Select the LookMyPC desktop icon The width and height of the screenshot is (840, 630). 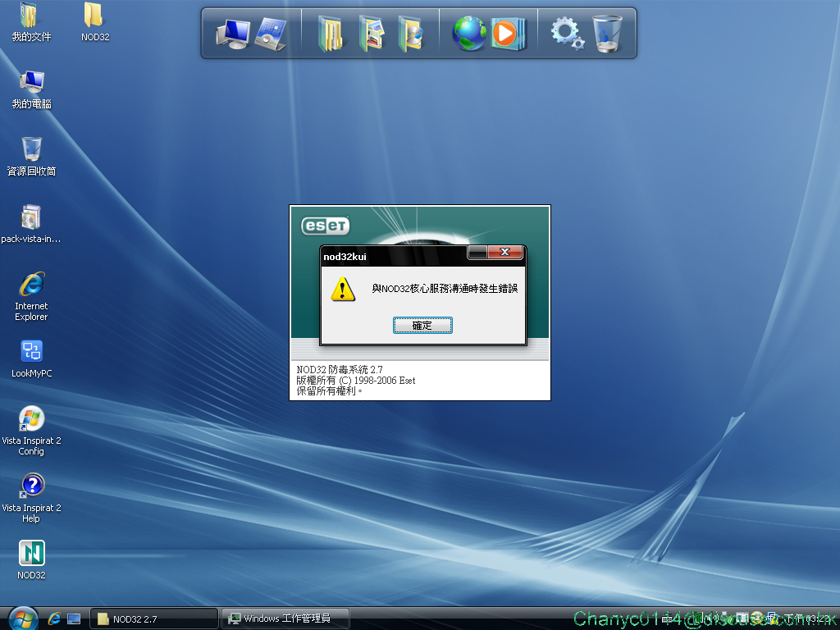tap(32, 359)
